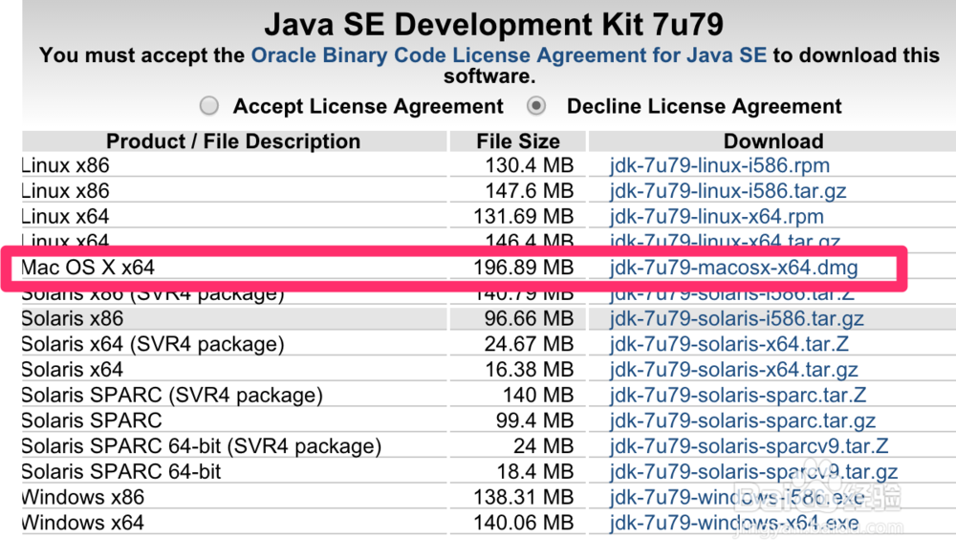
Task: Click the File Size column header
Action: click(518, 141)
